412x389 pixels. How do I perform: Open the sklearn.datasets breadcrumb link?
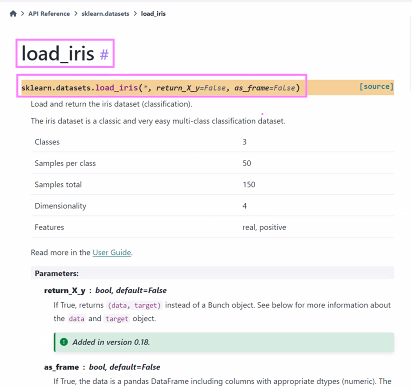(x=105, y=14)
